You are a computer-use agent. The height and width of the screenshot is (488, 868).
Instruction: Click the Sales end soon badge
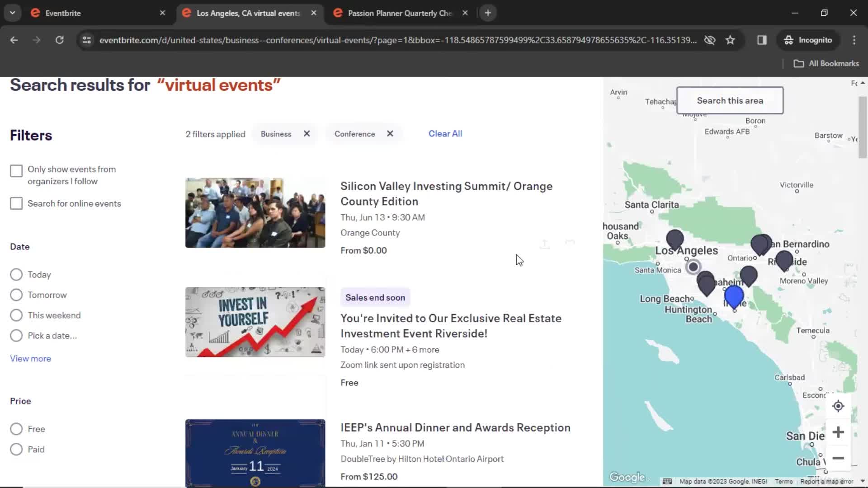(375, 298)
